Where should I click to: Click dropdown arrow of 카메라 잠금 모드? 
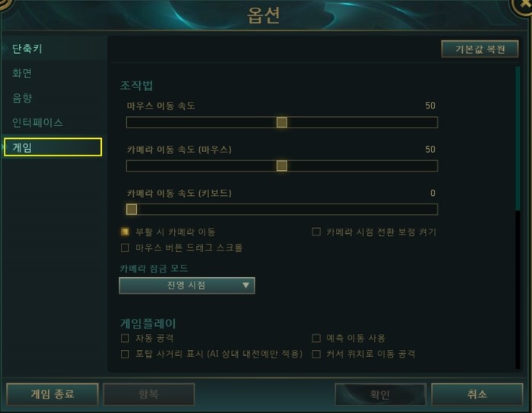(246, 285)
